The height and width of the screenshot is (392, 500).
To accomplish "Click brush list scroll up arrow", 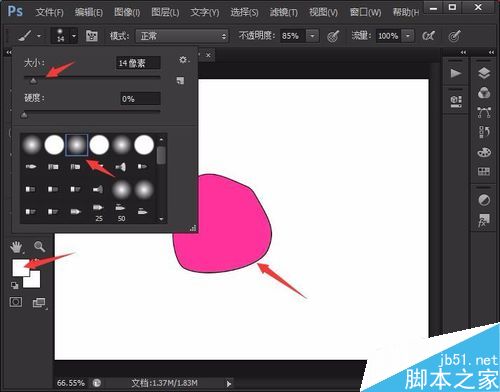I will click(161, 140).
